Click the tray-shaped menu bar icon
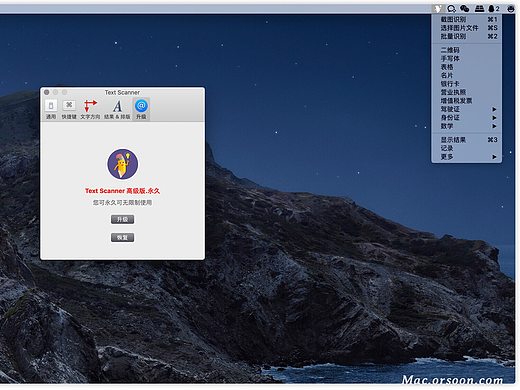The image size is (520, 390). [x=479, y=9]
